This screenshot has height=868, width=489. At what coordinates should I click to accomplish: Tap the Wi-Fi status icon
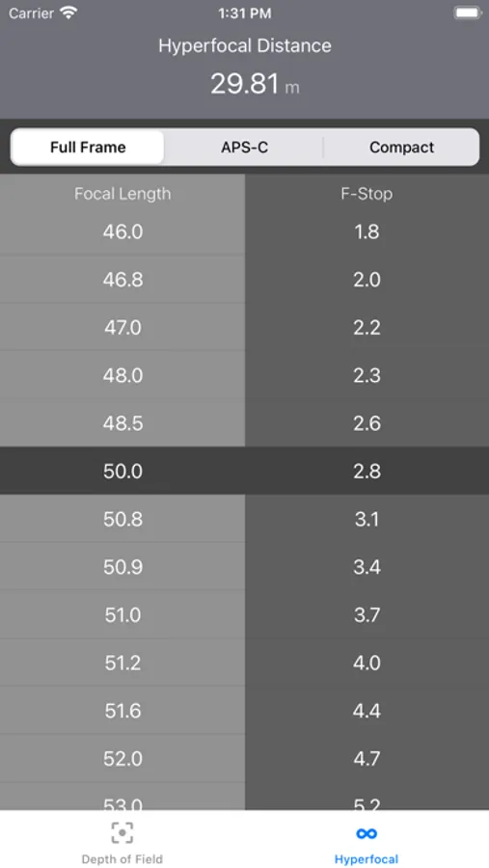[x=68, y=14]
